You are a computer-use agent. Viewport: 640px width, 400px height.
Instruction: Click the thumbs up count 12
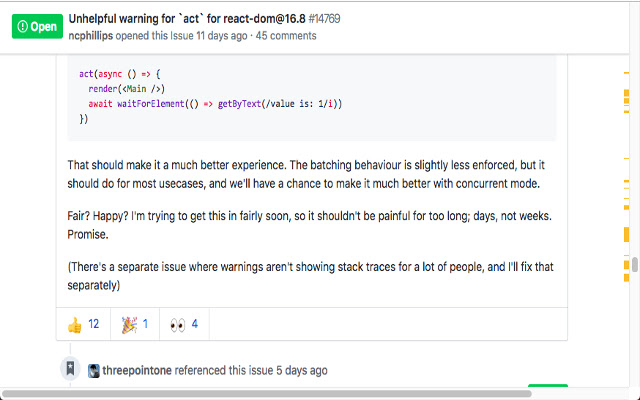pyautogui.click(x=93, y=324)
